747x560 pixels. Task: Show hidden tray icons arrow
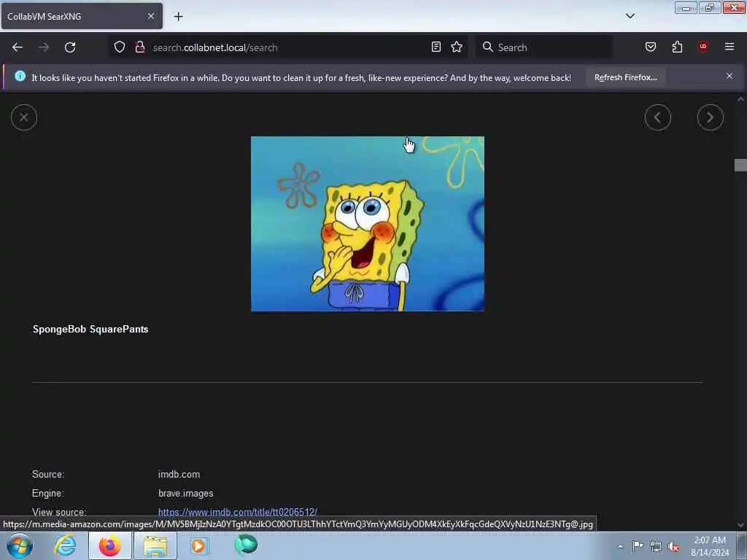tap(620, 546)
